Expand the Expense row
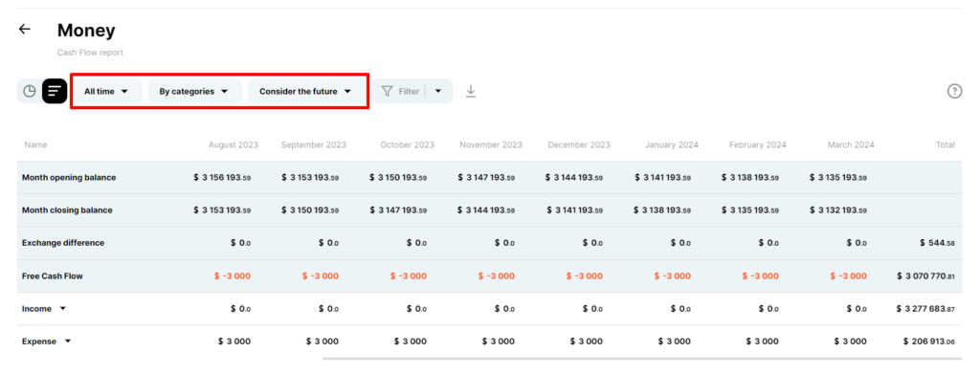Viewport: 980px width, 375px height. point(68,342)
